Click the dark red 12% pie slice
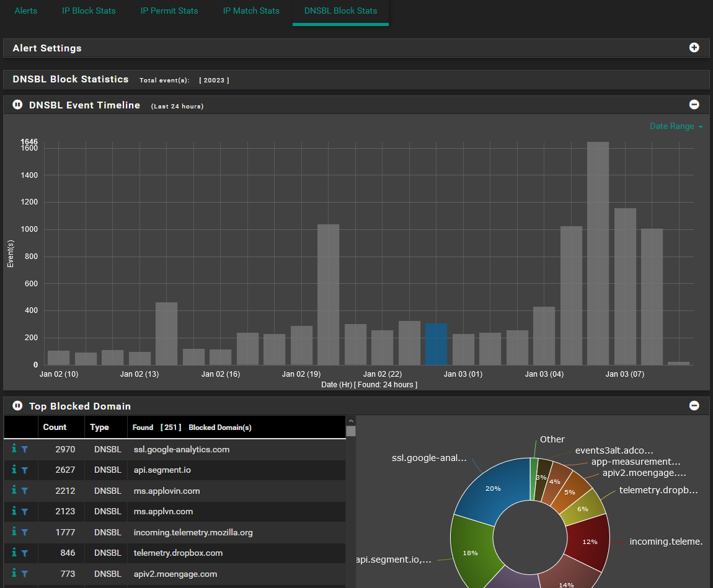The height and width of the screenshot is (588, 713). [x=590, y=542]
